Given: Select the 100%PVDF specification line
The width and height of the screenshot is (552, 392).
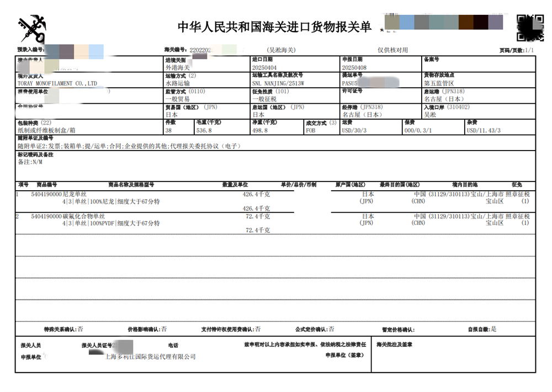Looking at the screenshot, I should point(111,223).
